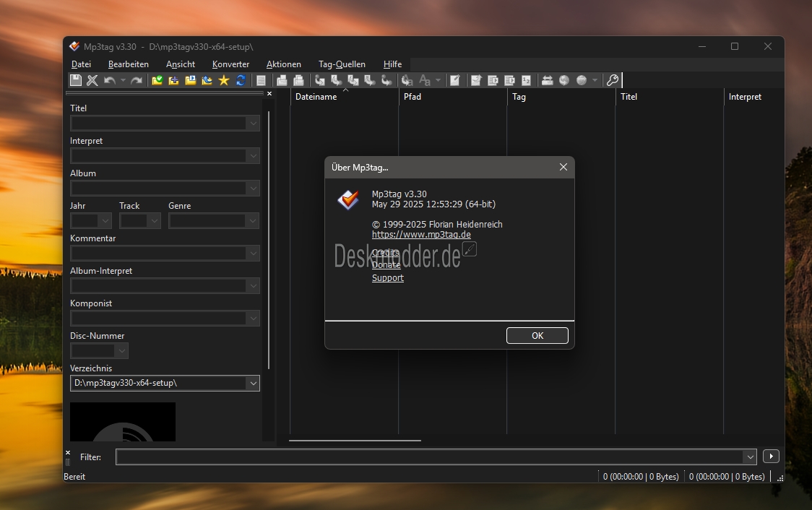Close the tag panel with its small x

(x=269, y=94)
